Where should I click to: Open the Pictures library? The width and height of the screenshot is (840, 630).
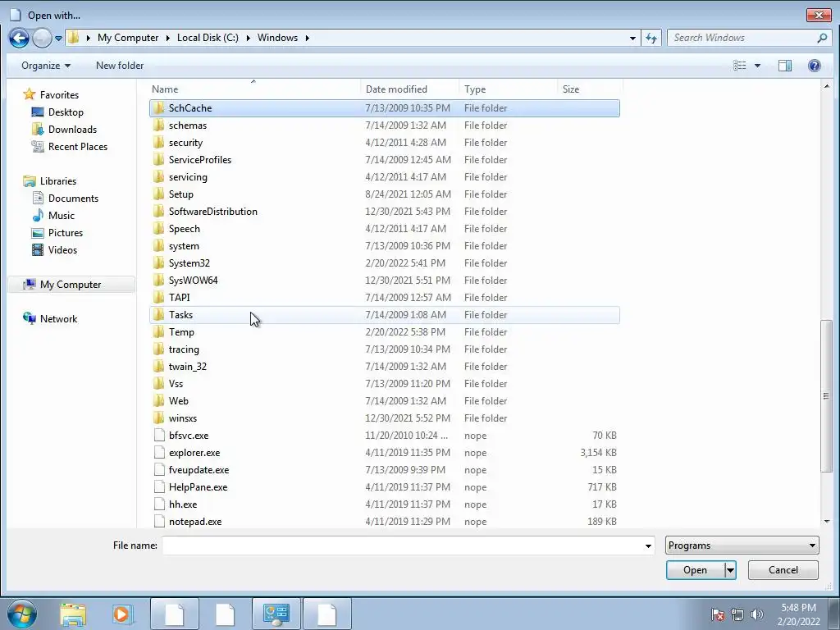pyautogui.click(x=57, y=232)
